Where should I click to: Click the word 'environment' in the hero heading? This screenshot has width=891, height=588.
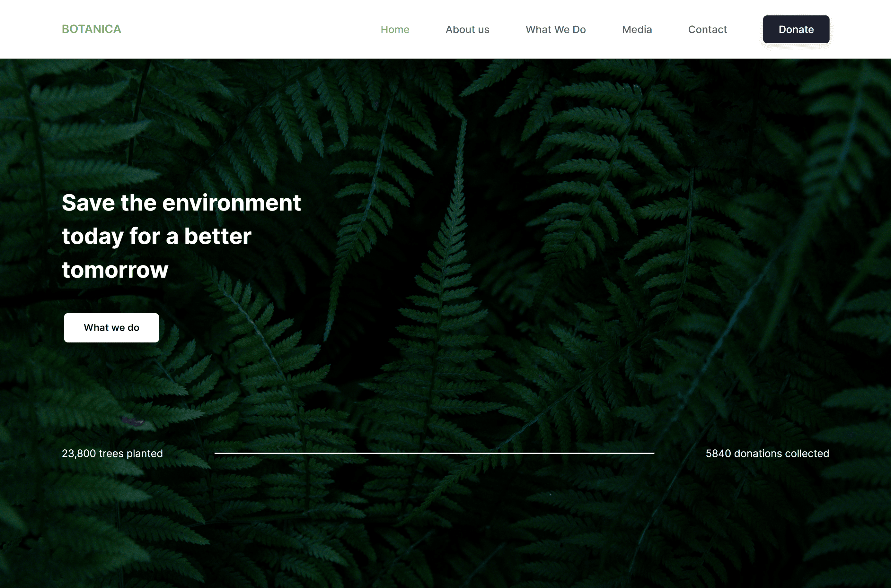231,203
